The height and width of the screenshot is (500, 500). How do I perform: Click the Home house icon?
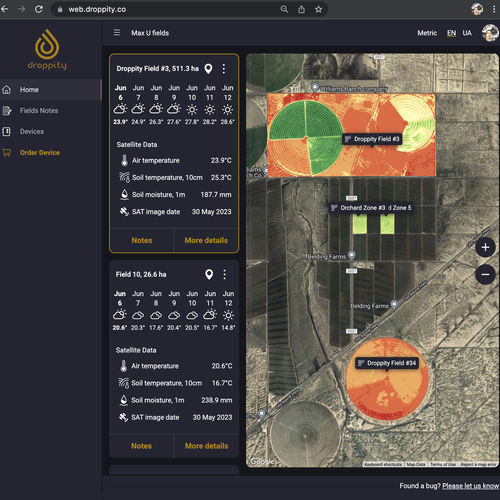click(6, 90)
